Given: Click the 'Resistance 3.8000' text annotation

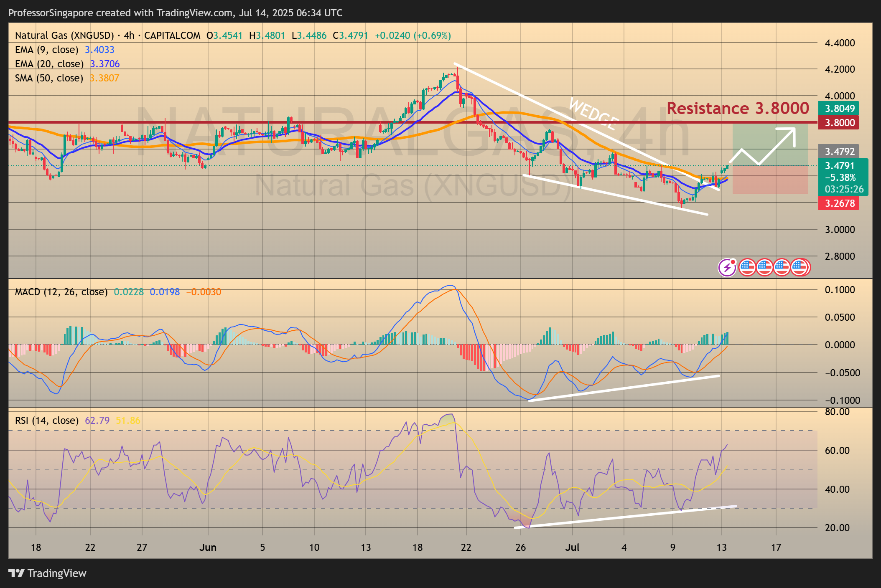Looking at the screenshot, I should tap(738, 109).
